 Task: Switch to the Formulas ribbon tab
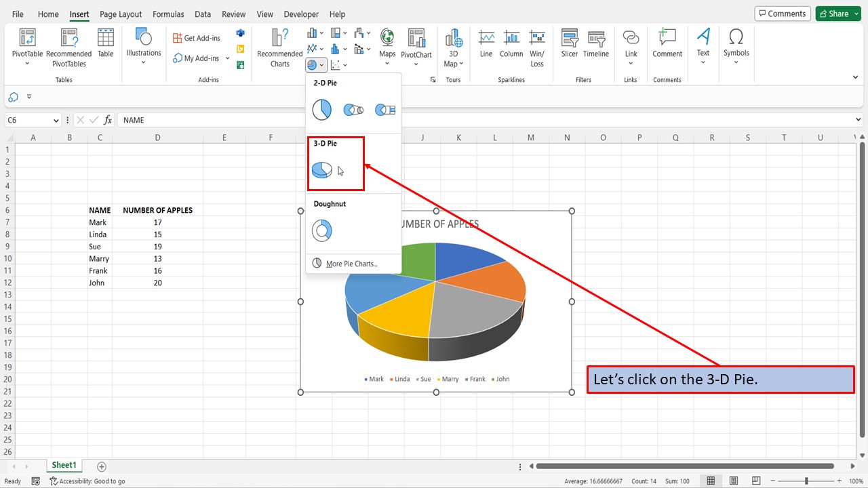(167, 14)
